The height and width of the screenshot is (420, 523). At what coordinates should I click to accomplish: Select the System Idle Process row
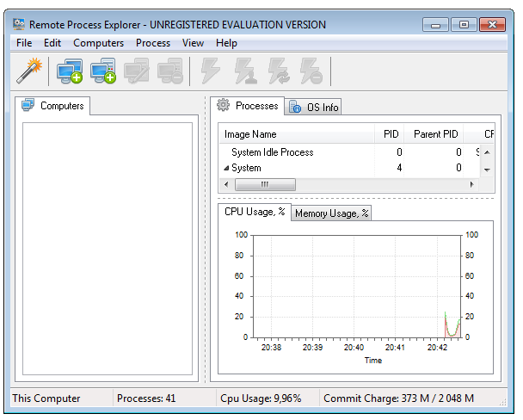[349, 152]
